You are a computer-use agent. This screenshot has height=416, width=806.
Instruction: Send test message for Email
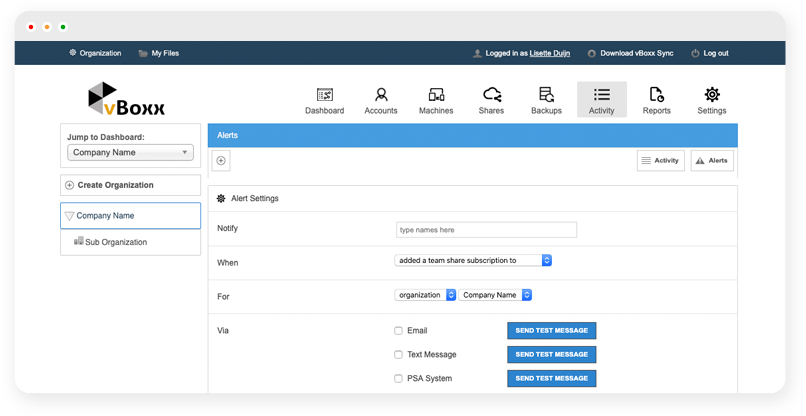click(x=551, y=330)
